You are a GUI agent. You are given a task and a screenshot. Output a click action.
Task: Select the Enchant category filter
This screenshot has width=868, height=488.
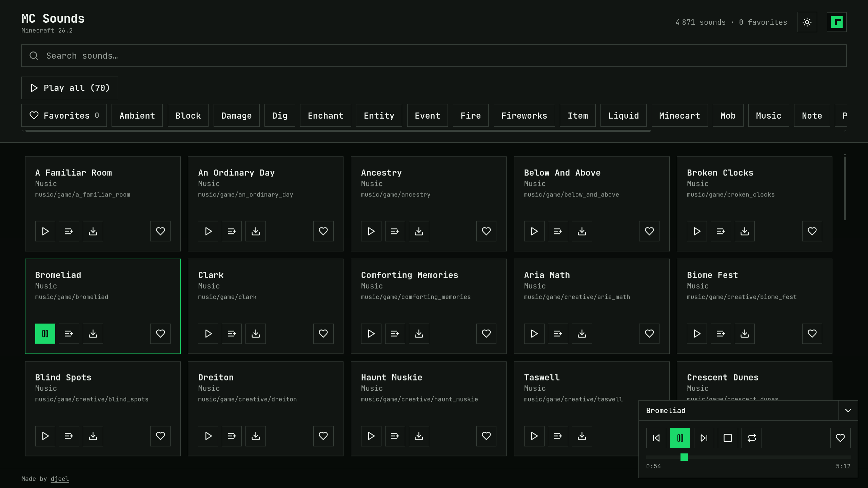pyautogui.click(x=325, y=116)
